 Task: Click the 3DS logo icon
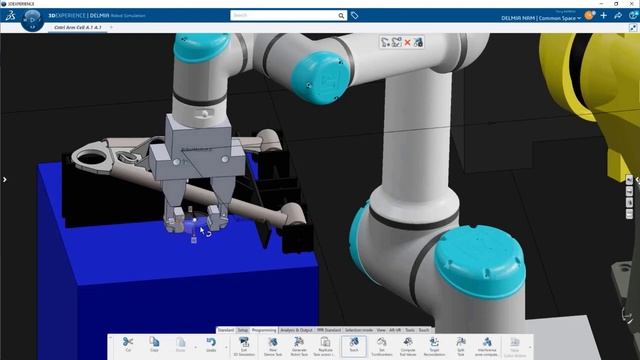click(11, 16)
